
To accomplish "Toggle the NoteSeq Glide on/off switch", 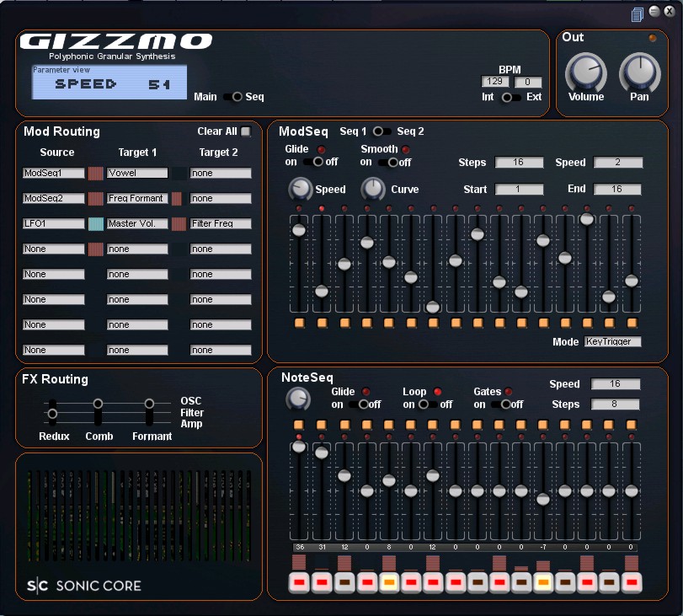I will pyautogui.click(x=359, y=404).
